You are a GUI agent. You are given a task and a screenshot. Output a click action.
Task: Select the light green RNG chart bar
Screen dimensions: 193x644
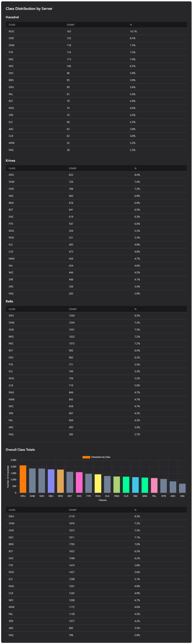pos(117,484)
